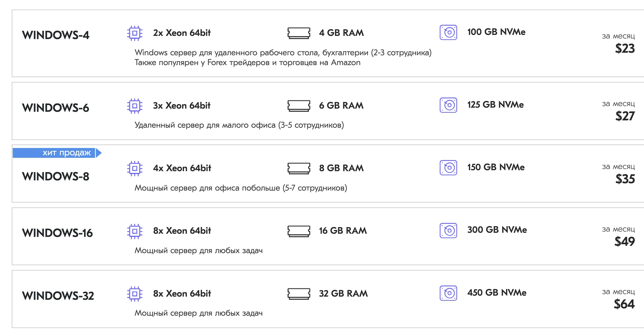Viewport: 644px width, 329px height.
Task: Click the $23 monthly price
Action: click(625, 48)
